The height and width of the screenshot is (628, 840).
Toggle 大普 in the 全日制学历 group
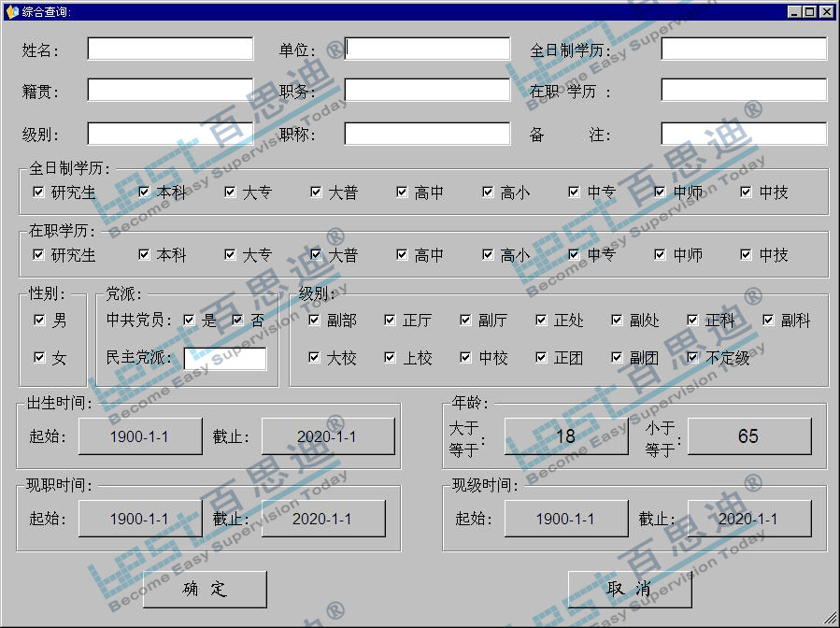pyautogui.click(x=316, y=192)
